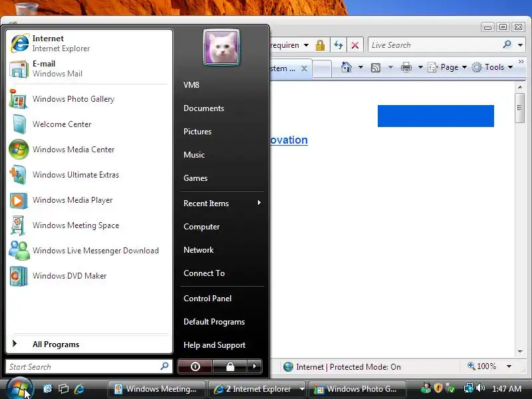Open Games from Start menu

coord(196,178)
